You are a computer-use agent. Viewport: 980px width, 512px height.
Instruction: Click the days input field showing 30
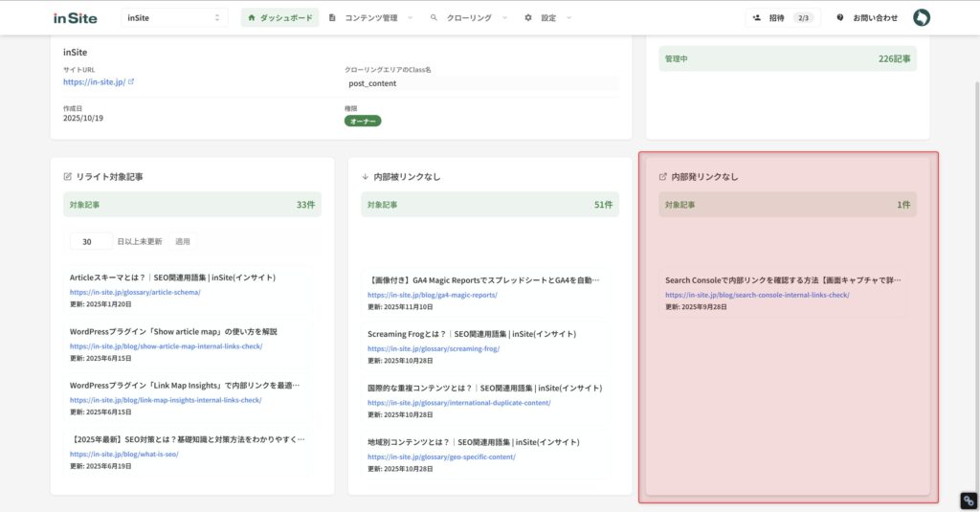91,241
